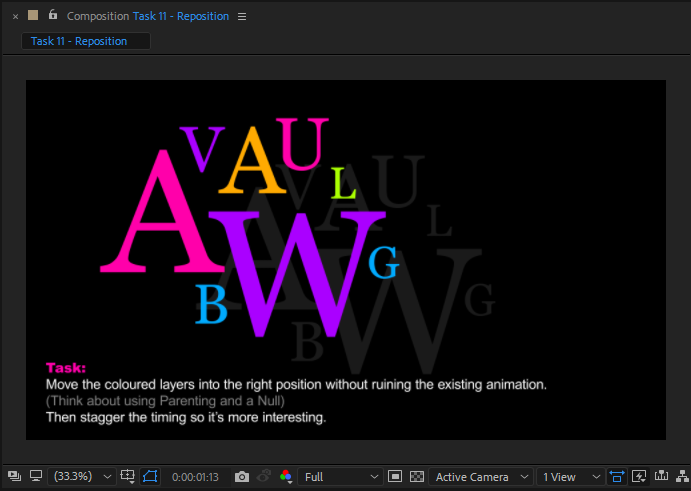Image resolution: width=691 pixels, height=491 pixels.
Task: Open the (33.3%) magnification dropdown
Action: pos(82,476)
